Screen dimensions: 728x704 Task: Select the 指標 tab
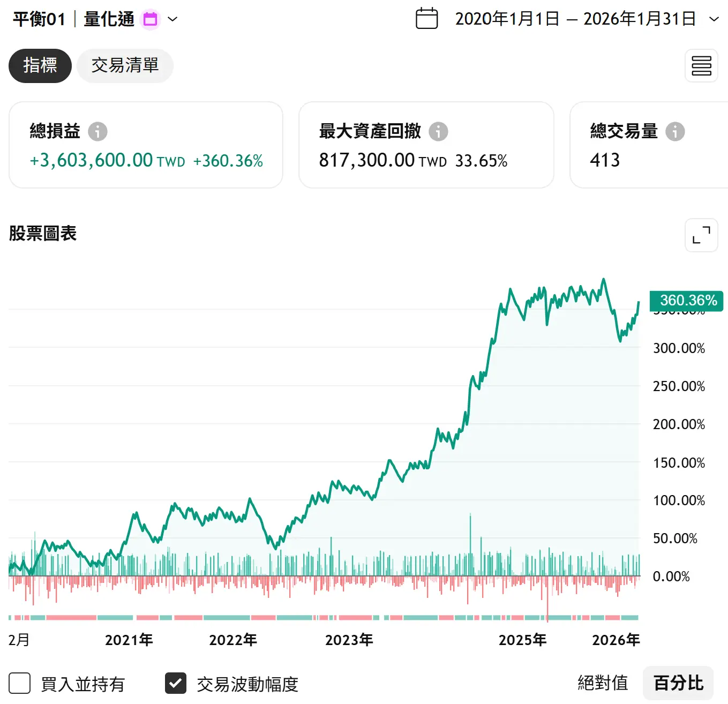40,65
